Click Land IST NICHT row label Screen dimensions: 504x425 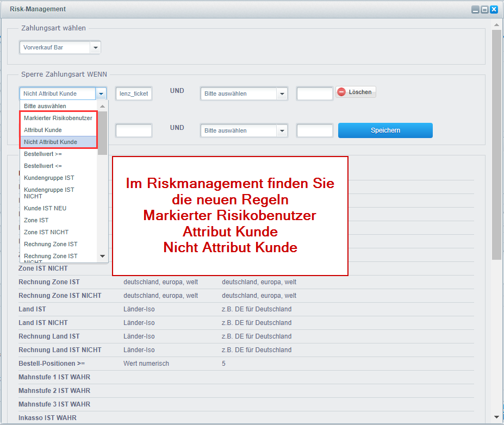click(x=43, y=322)
